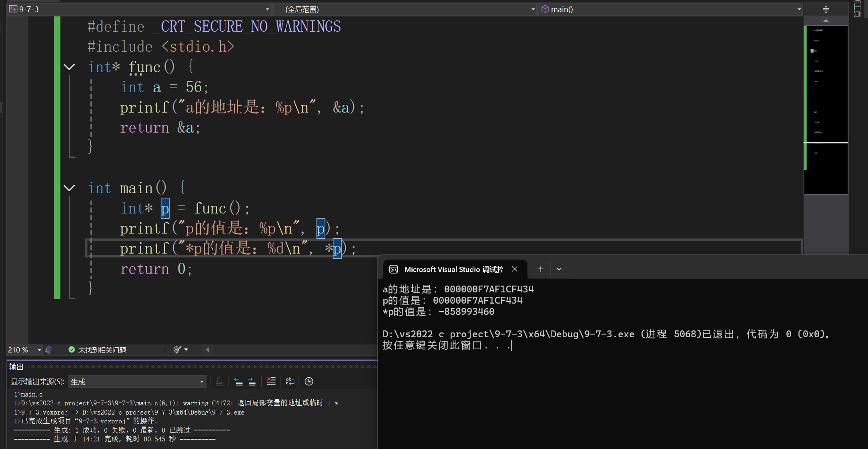Screen dimensions: 868x449
Task: Open the 210 % zoom dropdown
Action: 39,350
